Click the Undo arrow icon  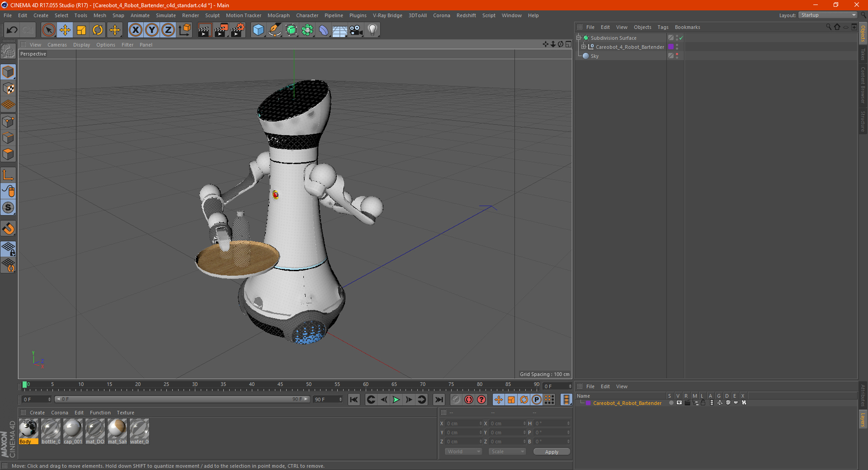[12, 30]
